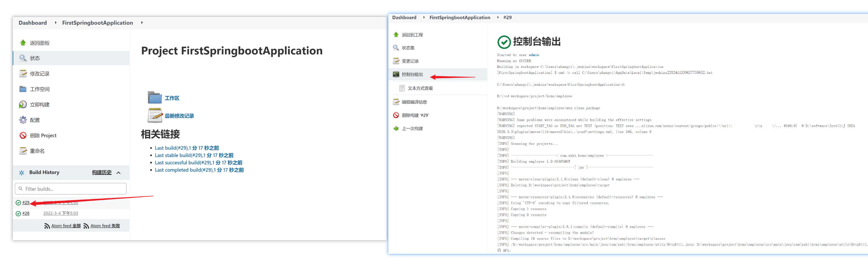Collapse the Build History panel chevron
The height and width of the screenshot is (266, 868).
pyautogui.click(x=119, y=173)
